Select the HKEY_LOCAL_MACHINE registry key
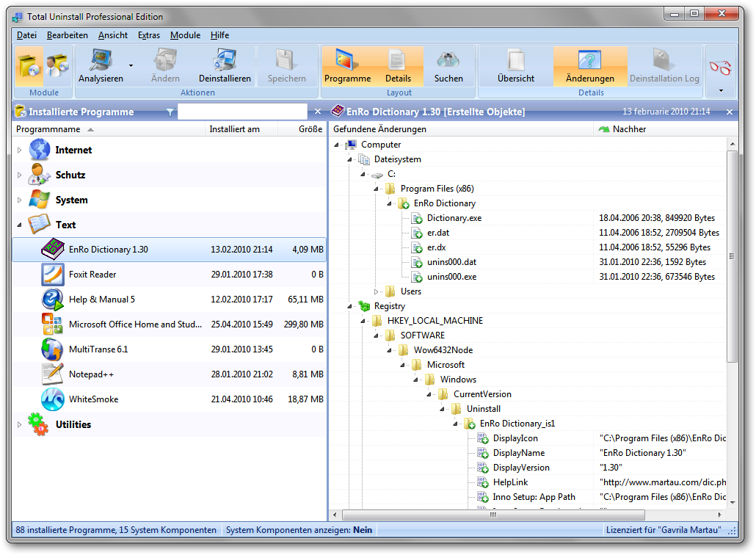Screen dimensions: 756x555 (435, 321)
